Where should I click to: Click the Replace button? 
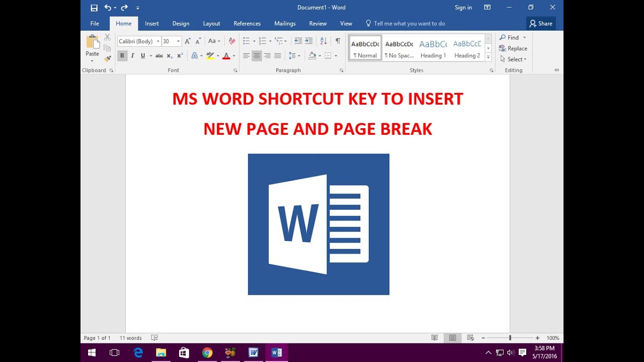[x=513, y=48]
